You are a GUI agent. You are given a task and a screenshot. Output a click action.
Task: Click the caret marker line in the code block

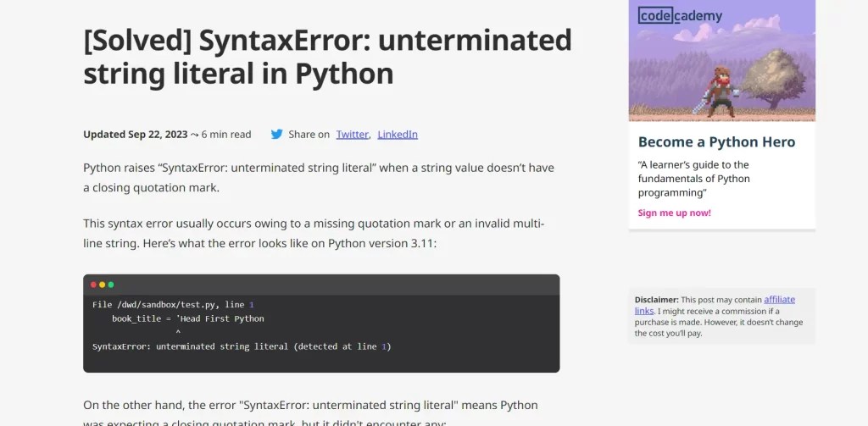178,333
